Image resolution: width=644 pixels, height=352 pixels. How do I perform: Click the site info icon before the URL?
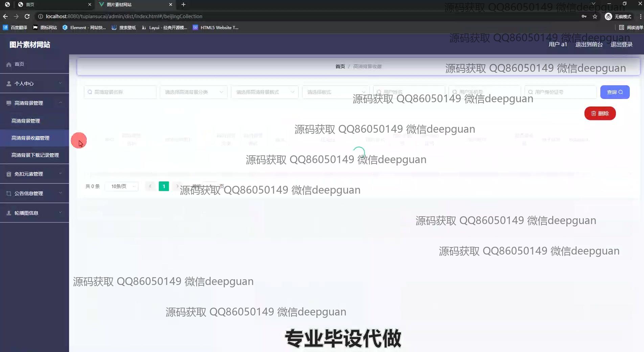tap(41, 16)
